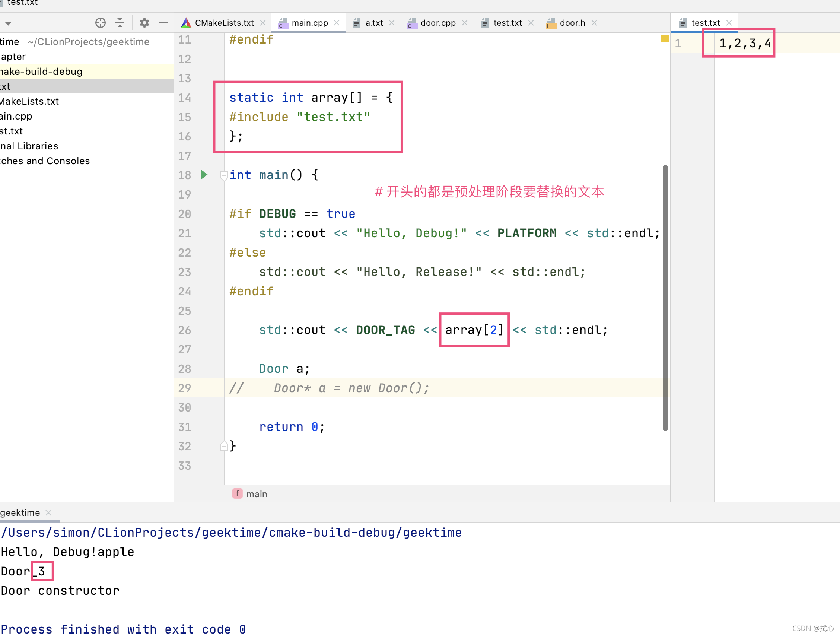Click 'Hello, Debug!apple' console output line

click(x=68, y=552)
